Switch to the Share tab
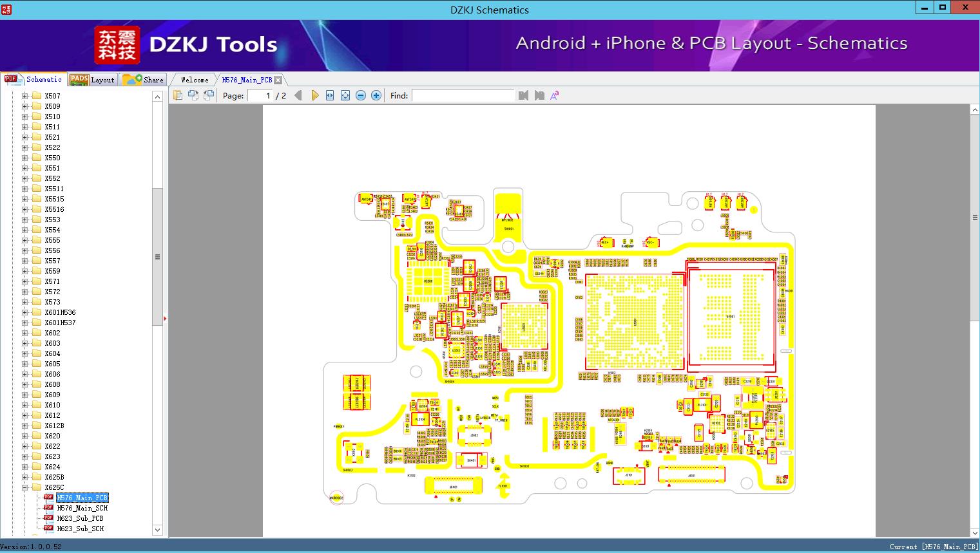 pos(143,79)
